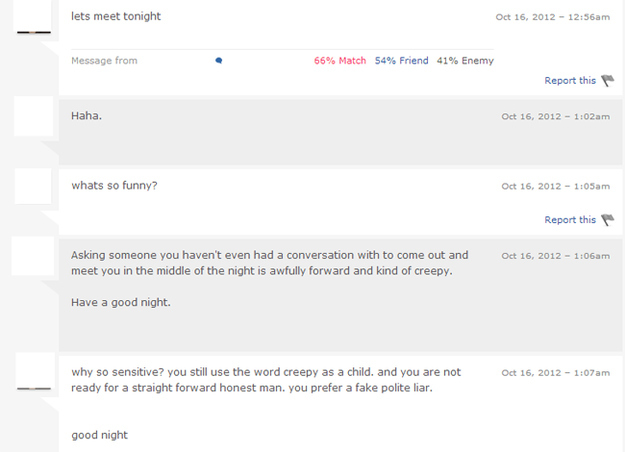Open avatar beside 'Asking someone' reply

33,255
